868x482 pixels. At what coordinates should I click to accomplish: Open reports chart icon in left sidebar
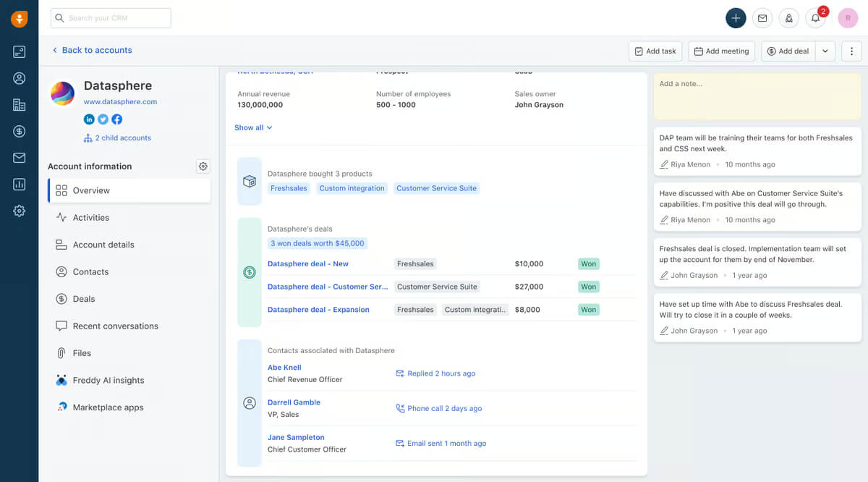(19, 185)
